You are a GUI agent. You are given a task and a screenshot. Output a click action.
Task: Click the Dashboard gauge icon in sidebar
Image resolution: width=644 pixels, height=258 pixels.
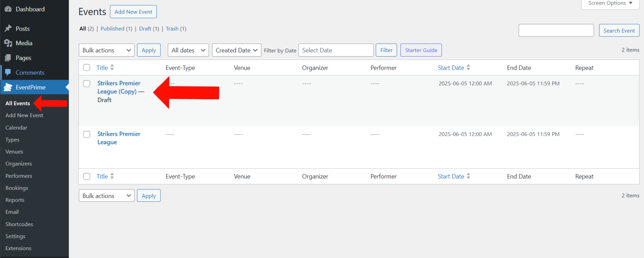coord(8,9)
